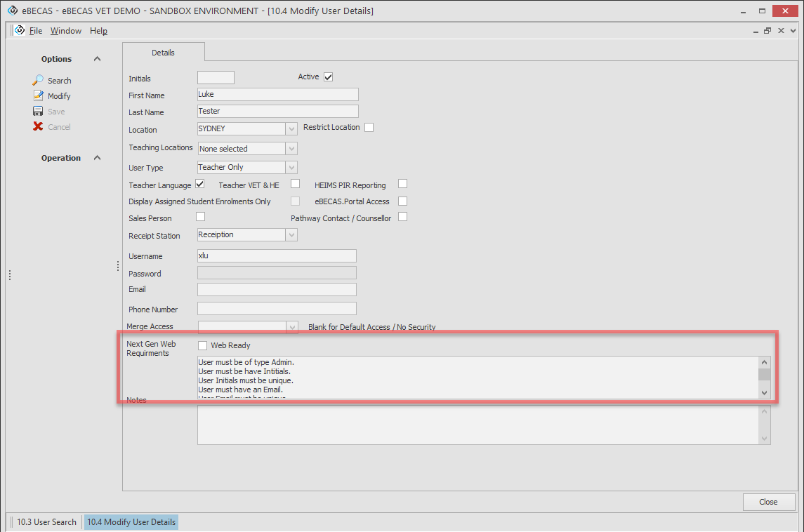Collapse the Operation panel chevron
Image resolution: width=804 pixels, height=532 pixels.
pyautogui.click(x=97, y=158)
